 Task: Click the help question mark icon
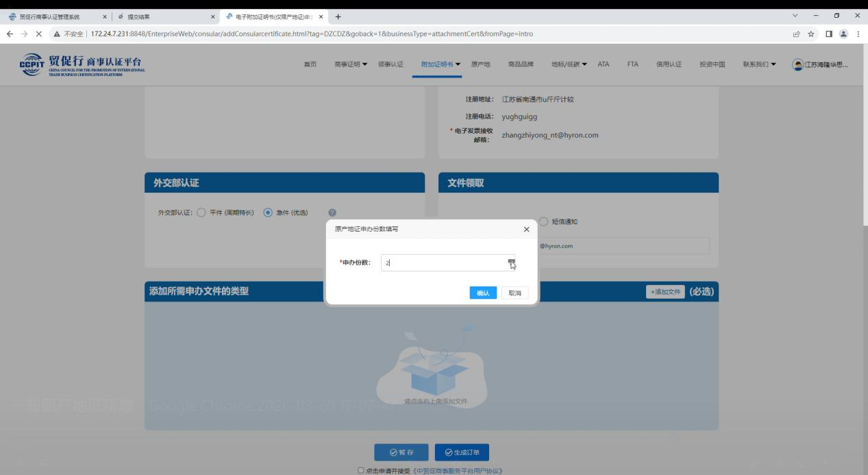pos(332,212)
